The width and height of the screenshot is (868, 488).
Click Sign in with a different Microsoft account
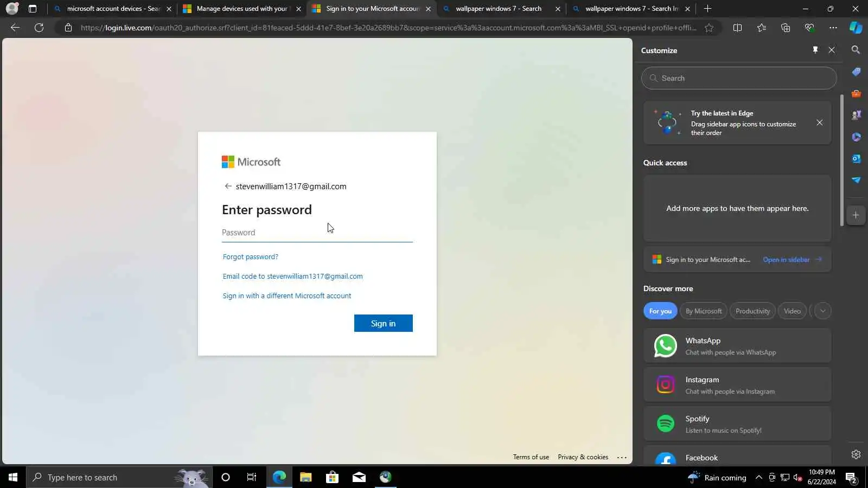click(x=287, y=296)
